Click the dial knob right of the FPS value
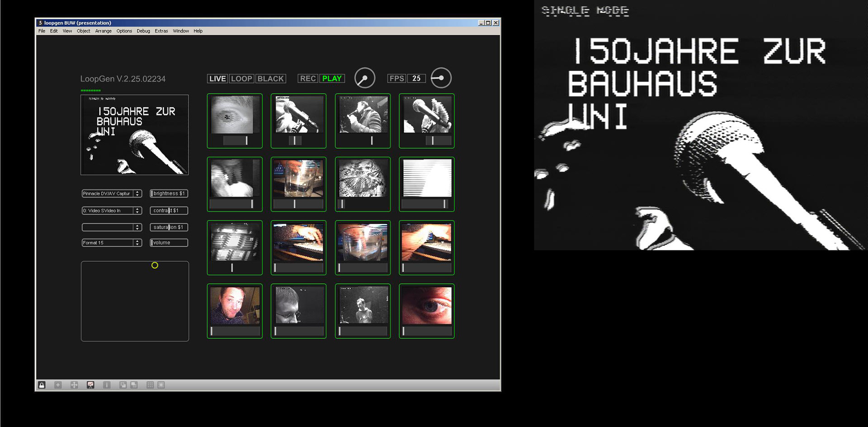 click(441, 78)
